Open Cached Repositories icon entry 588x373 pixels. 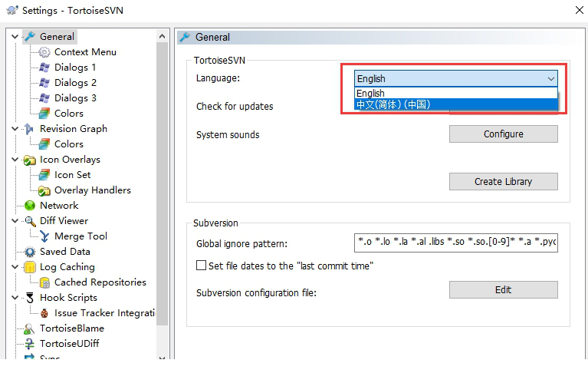pos(44,282)
